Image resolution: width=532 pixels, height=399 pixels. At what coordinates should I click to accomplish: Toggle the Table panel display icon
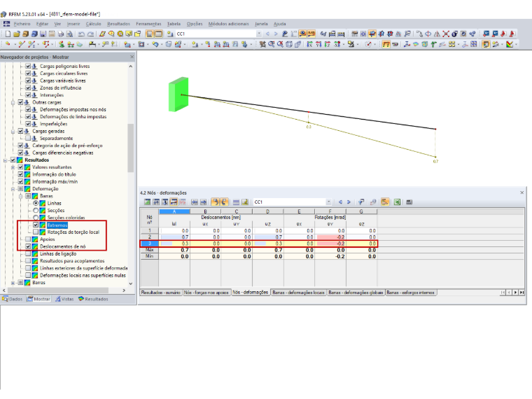[158, 34]
